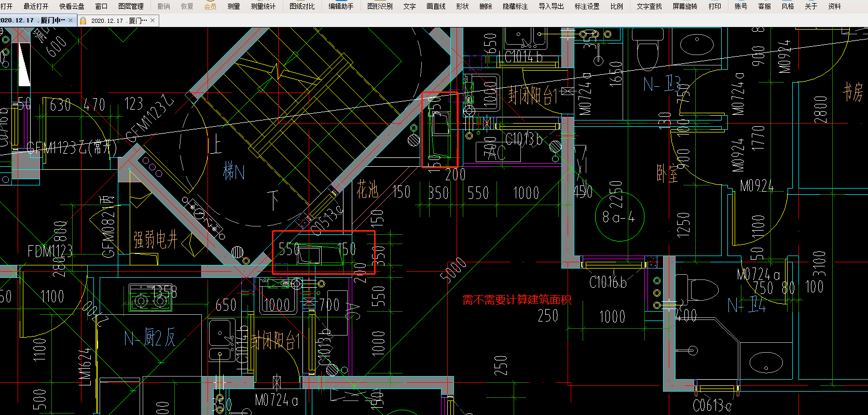Open 编辑助手 editing assistant
Screen dimensions: 868x415
click(341, 6)
